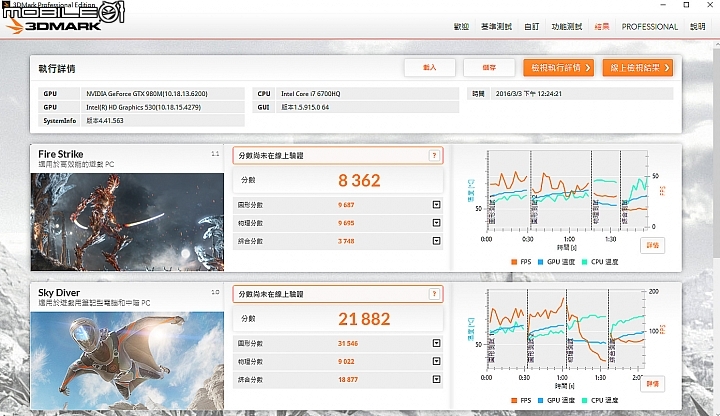This screenshot has width=720, height=416.
Task: Expand Fire Strike 綜合分數 3 748 row
Action: click(x=436, y=241)
